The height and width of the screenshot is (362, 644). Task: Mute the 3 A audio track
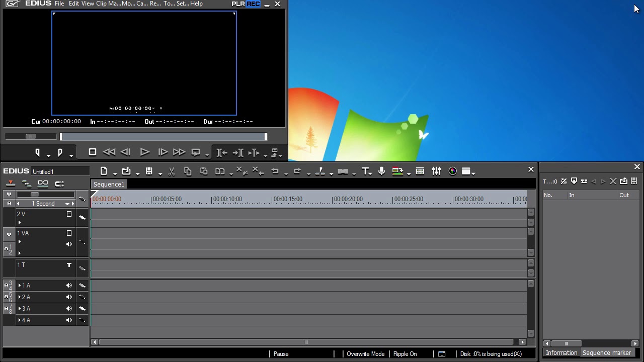[x=69, y=309]
